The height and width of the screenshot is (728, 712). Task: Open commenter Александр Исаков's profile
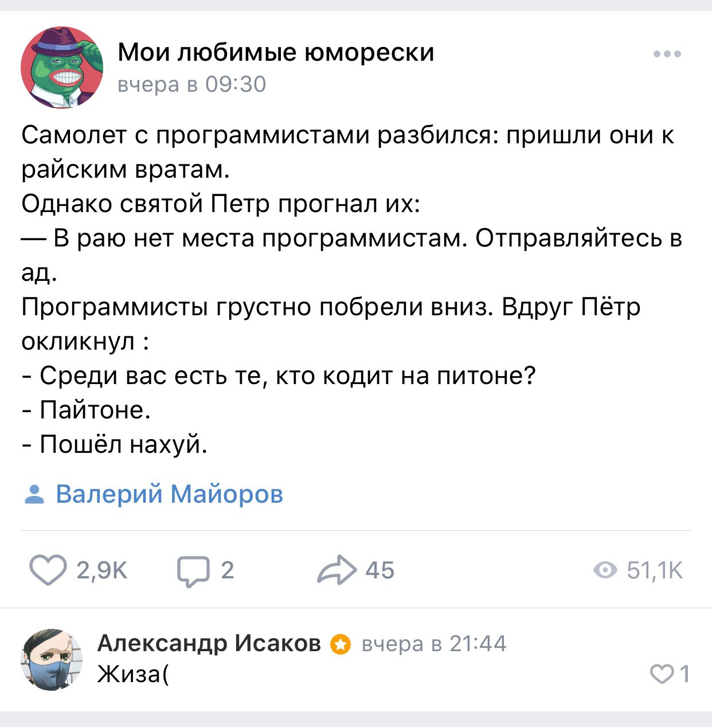(209, 643)
